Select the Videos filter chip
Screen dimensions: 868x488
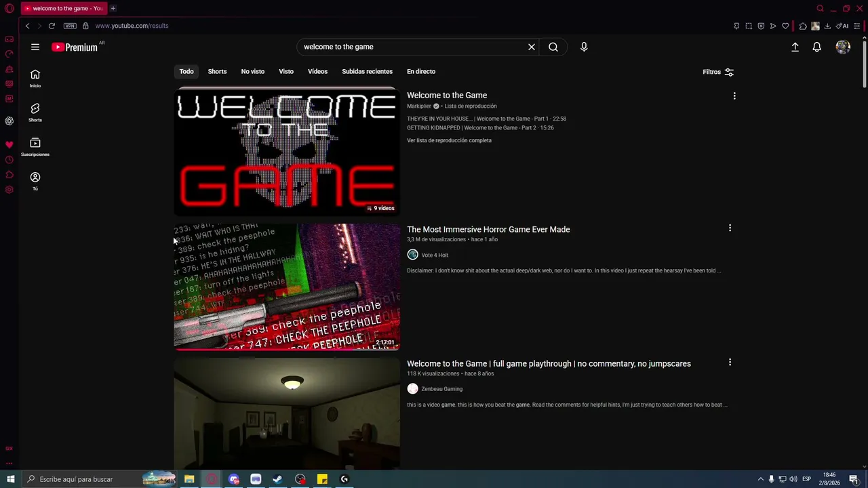pyautogui.click(x=317, y=71)
